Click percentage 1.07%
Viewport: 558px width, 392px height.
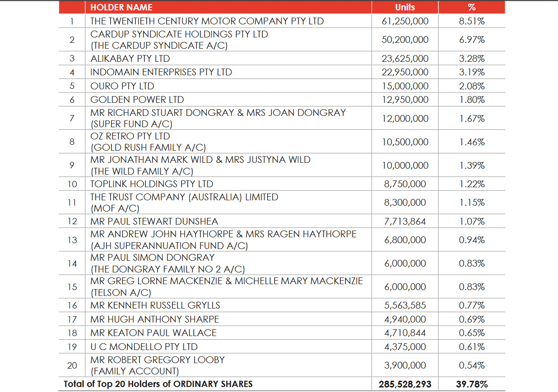pos(472,221)
